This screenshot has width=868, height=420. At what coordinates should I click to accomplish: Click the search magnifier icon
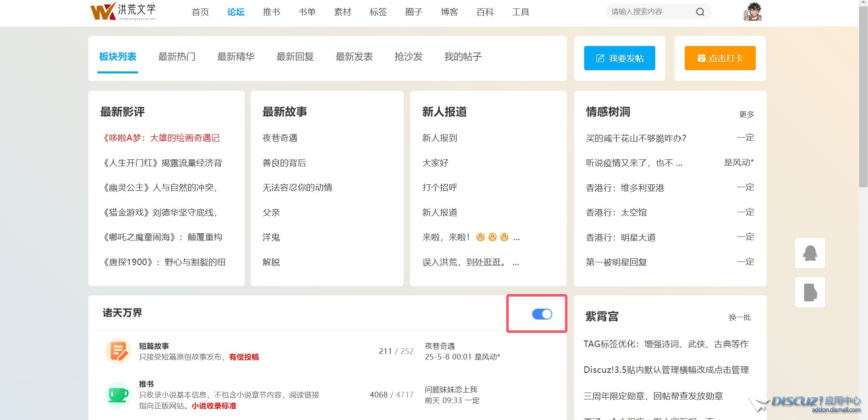(x=700, y=12)
